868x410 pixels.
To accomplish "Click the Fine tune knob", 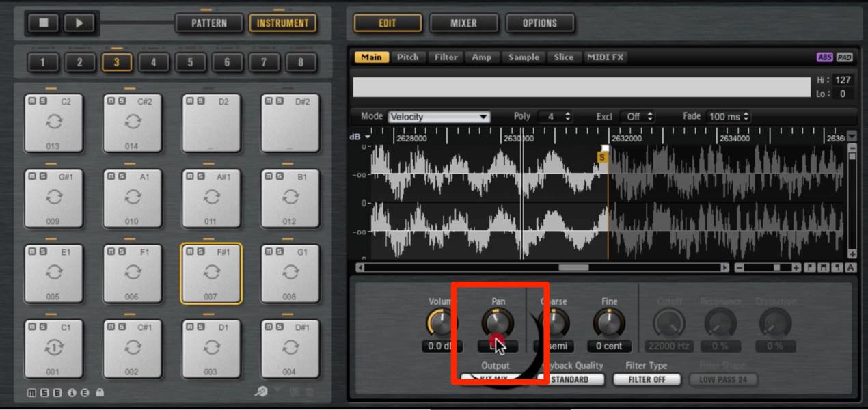I will point(609,323).
